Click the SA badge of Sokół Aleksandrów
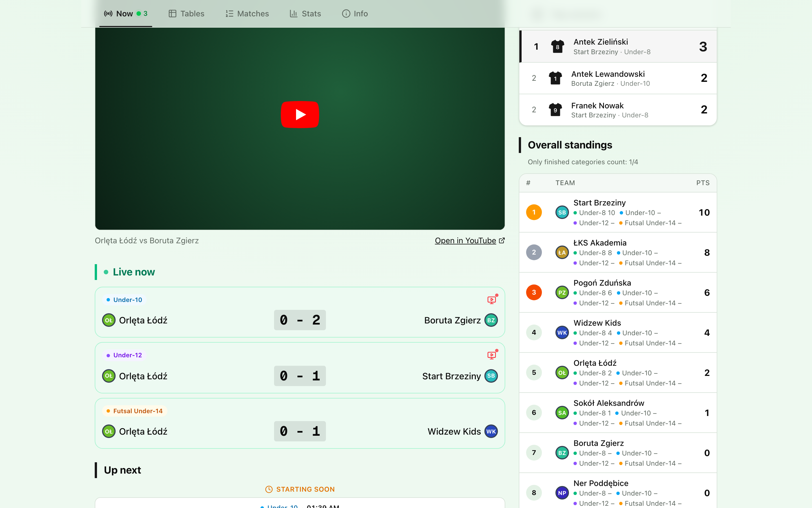Screen dimensions: 812x508 562,413
